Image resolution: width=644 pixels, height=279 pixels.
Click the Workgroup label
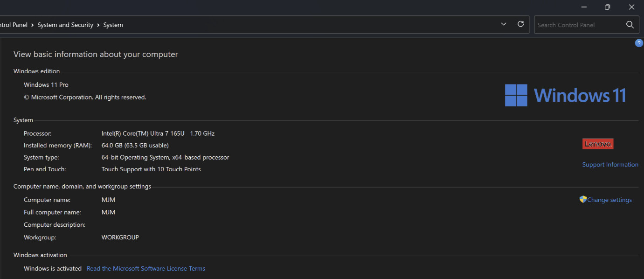[x=40, y=237]
